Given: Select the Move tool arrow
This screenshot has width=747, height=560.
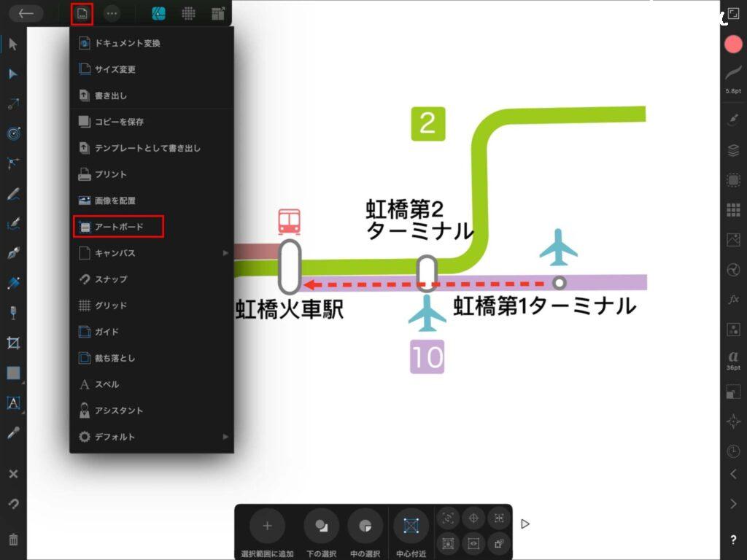Looking at the screenshot, I should point(13,44).
